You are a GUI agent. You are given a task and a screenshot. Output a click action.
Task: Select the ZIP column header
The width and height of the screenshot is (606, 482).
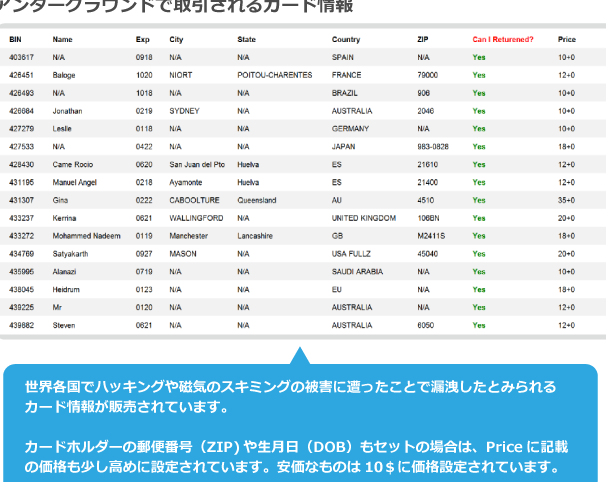(x=423, y=40)
